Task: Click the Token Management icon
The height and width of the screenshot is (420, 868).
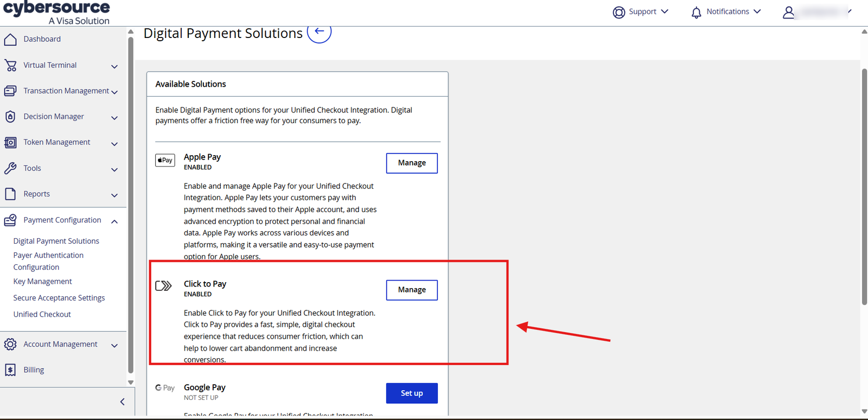Action: 10,142
